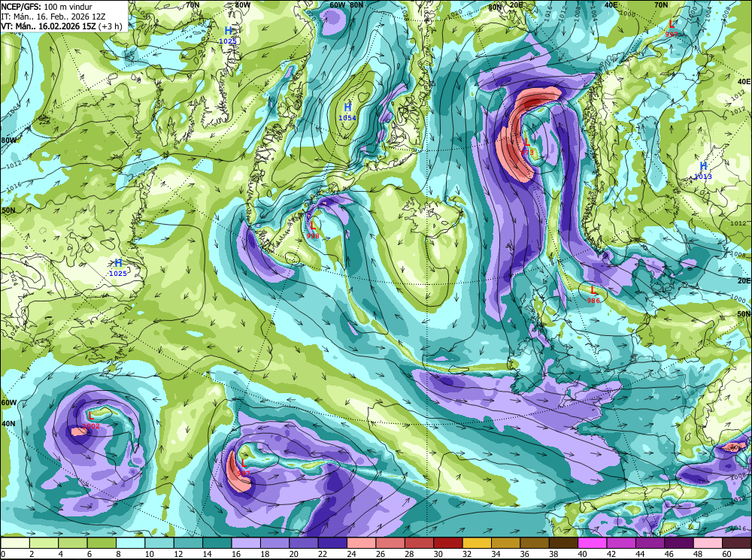The height and width of the screenshot is (560, 752).
Task: Pick the light purple 16–18 legend swatch
Action: (246, 543)
